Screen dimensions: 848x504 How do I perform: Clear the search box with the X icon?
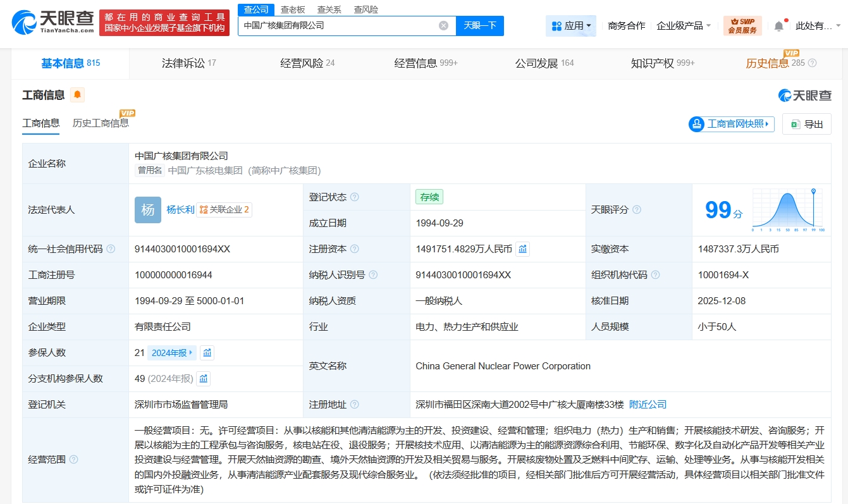coord(443,26)
